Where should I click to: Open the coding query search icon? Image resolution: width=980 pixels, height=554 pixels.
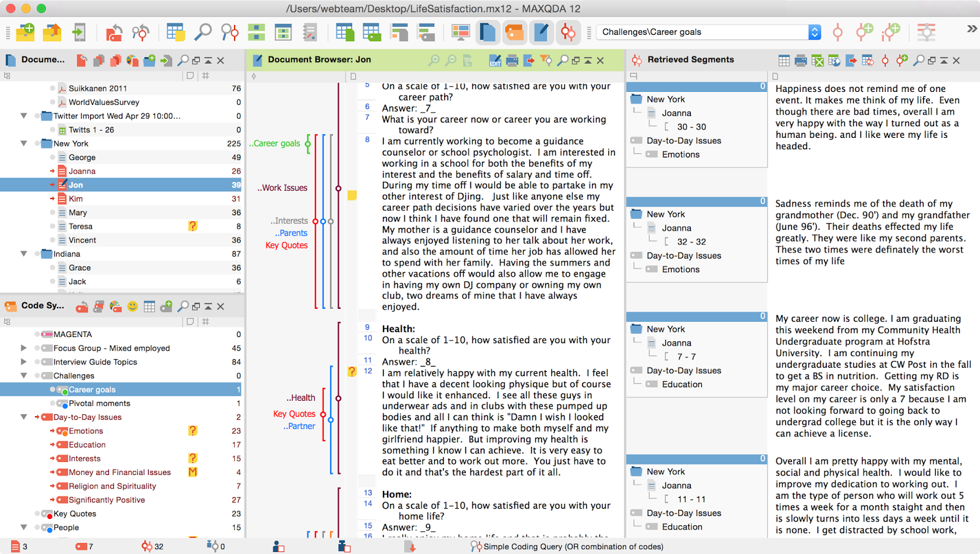point(230,32)
